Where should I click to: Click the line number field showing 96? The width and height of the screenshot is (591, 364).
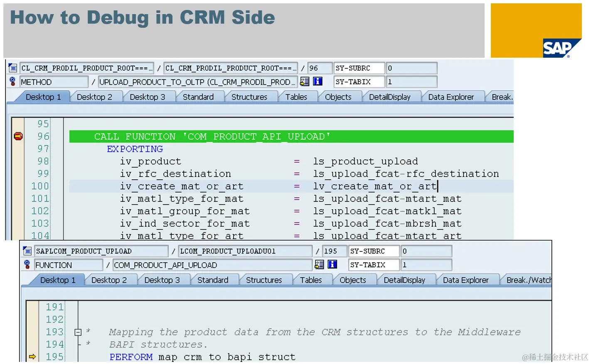(320, 68)
